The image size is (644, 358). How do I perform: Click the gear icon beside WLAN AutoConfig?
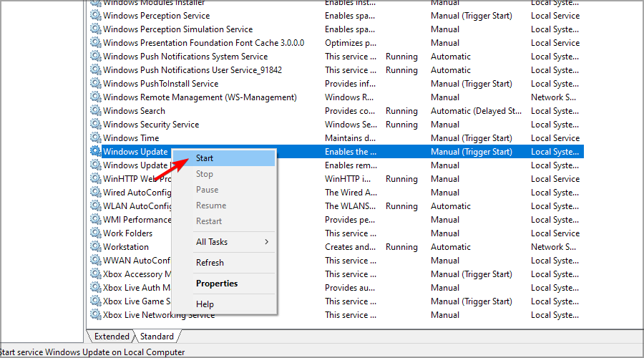pyautogui.click(x=96, y=205)
